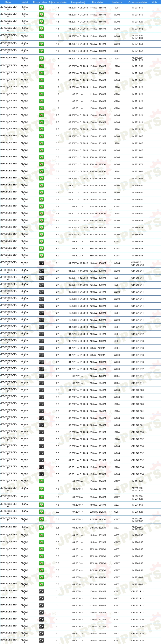Select the PB icon in the M 271.950 W204 row
Image resolution: width=161 pixels, height=644 pixels.
(41, 44)
